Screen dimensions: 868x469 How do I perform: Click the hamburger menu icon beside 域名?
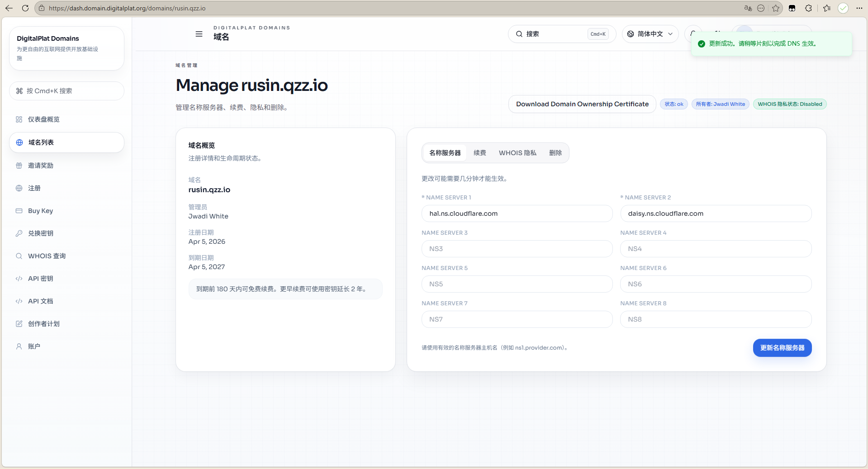click(199, 34)
